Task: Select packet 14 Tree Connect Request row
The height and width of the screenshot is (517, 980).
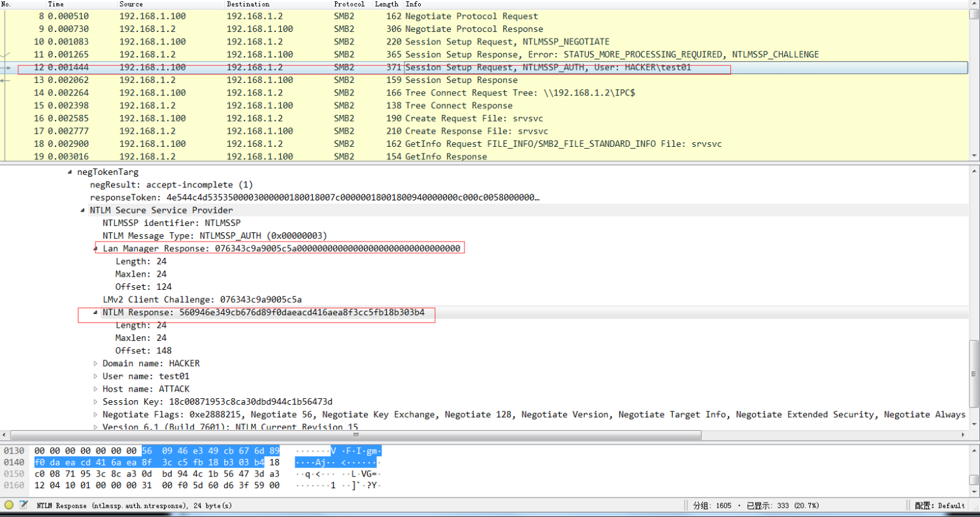Action: coord(457,93)
